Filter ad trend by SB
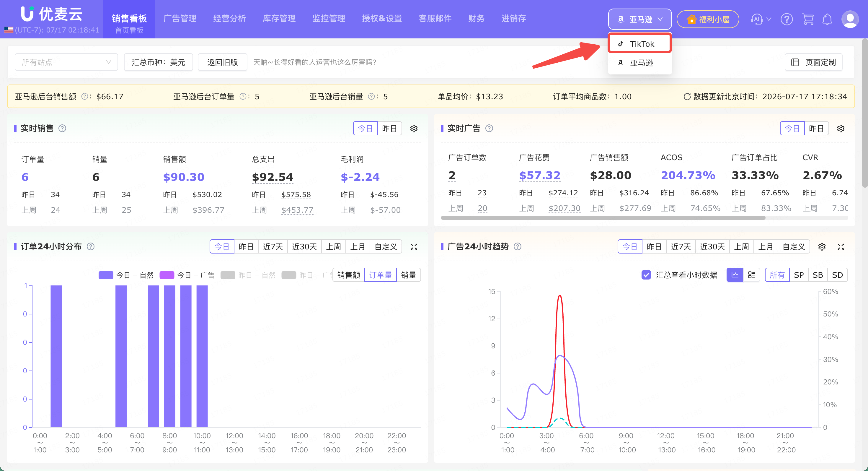Viewport: 868px width, 471px height. pos(818,275)
